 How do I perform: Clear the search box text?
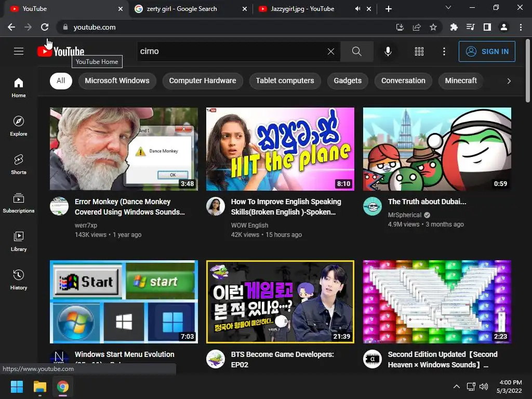click(x=331, y=51)
